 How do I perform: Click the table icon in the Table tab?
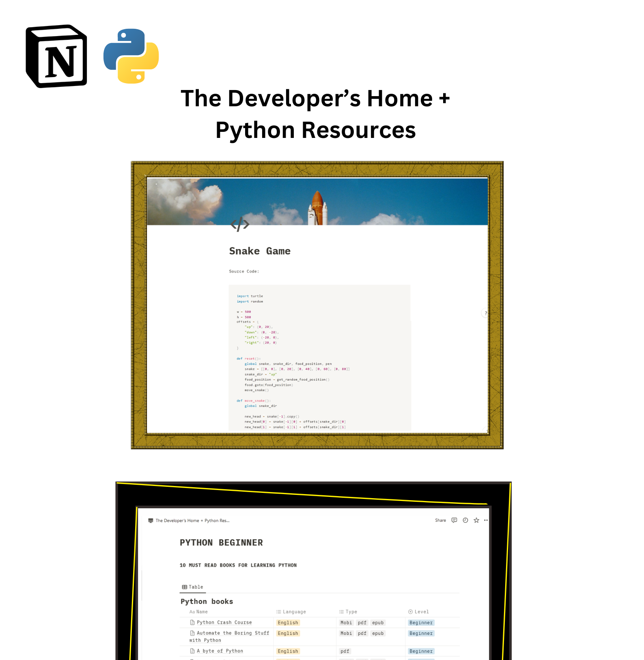185,587
